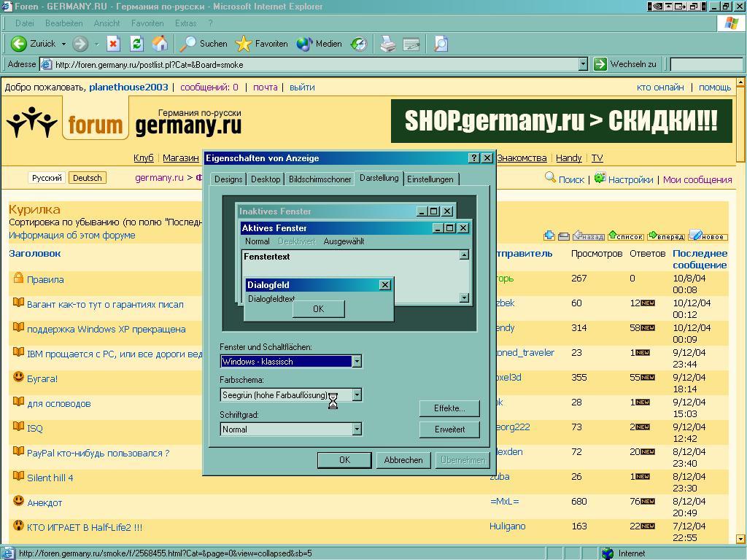Click the forum print icon near назад

[x=564, y=236]
